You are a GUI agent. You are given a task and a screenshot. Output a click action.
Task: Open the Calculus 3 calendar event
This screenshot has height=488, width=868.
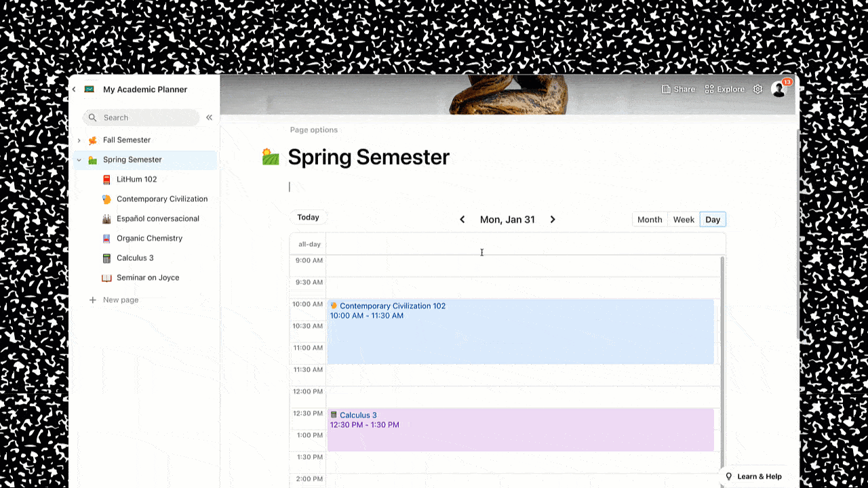click(x=520, y=430)
